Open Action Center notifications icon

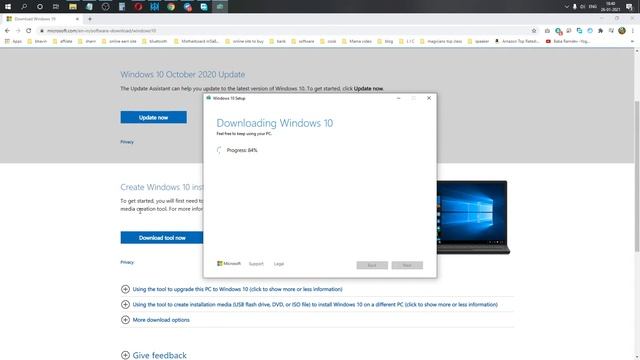(629, 7)
